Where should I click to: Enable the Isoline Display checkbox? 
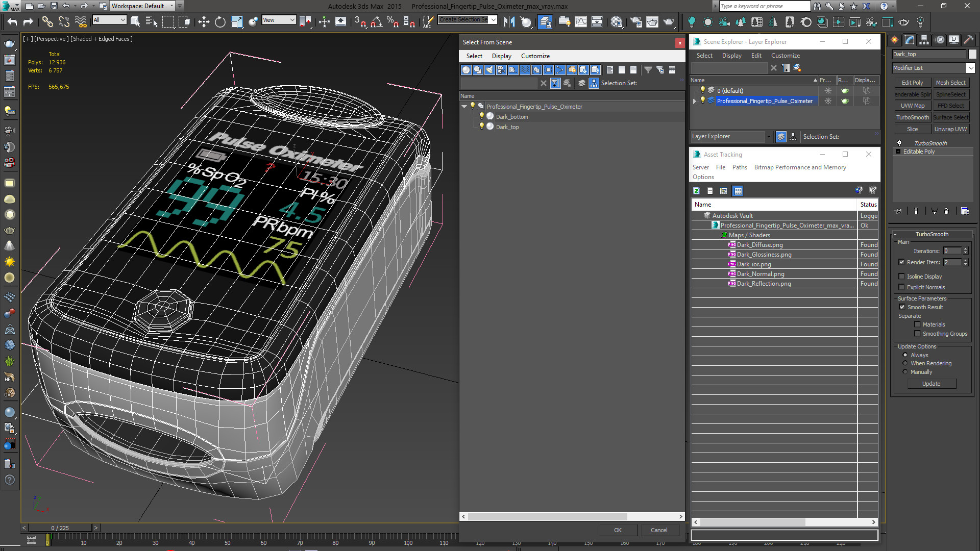pyautogui.click(x=902, y=277)
